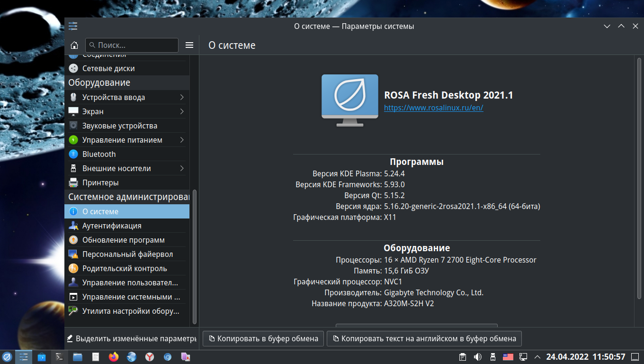Click Копировать текст на английском button
This screenshot has height=364, width=644.
tap(424, 338)
